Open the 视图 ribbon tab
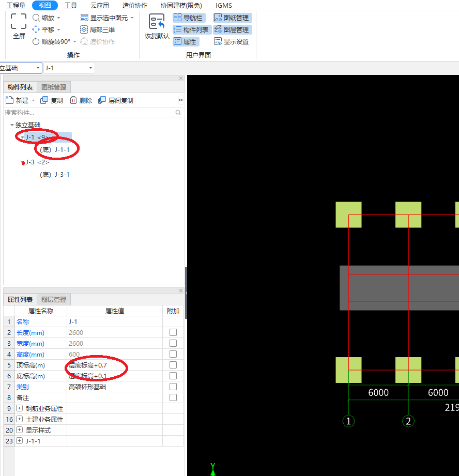The width and height of the screenshot is (459, 476). (x=45, y=5)
